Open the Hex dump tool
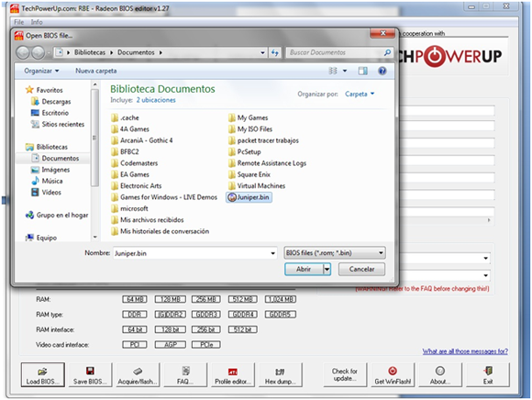Viewport: 532px width, 400px height. 281,374
